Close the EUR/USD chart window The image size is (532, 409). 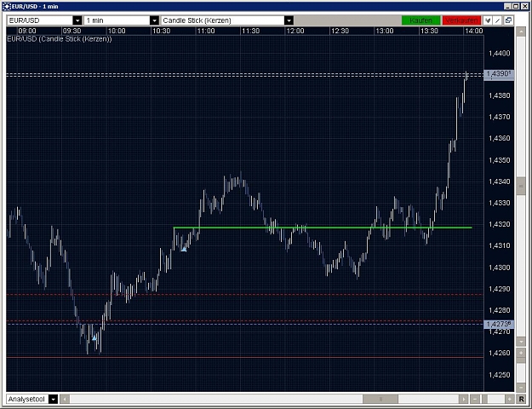(x=524, y=6)
